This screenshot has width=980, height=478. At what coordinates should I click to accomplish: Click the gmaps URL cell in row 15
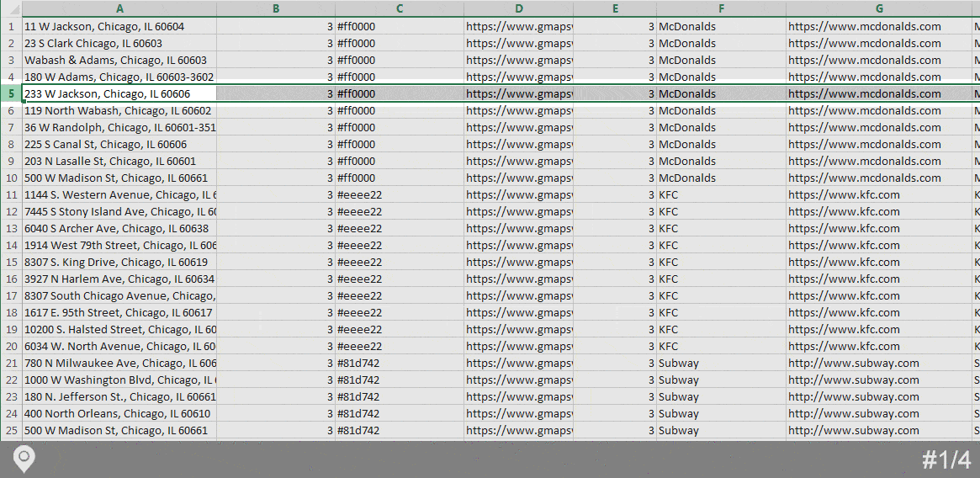(x=519, y=263)
